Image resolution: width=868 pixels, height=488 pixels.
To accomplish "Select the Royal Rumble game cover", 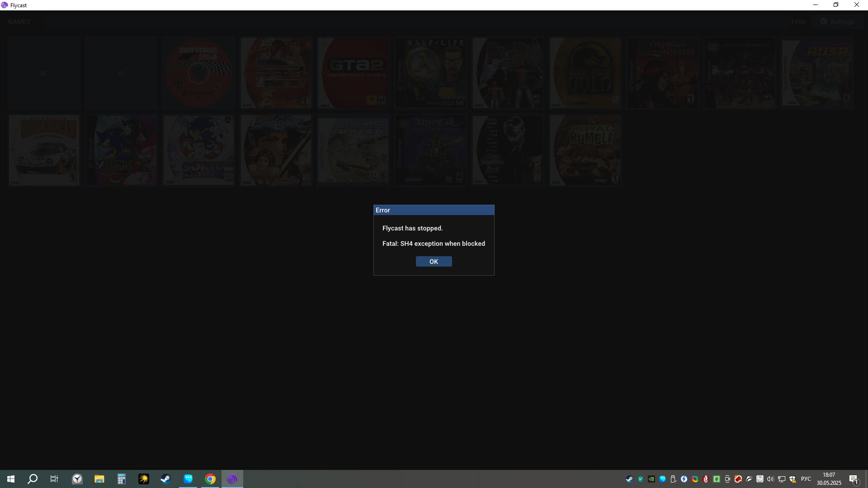I will pyautogui.click(x=585, y=150).
